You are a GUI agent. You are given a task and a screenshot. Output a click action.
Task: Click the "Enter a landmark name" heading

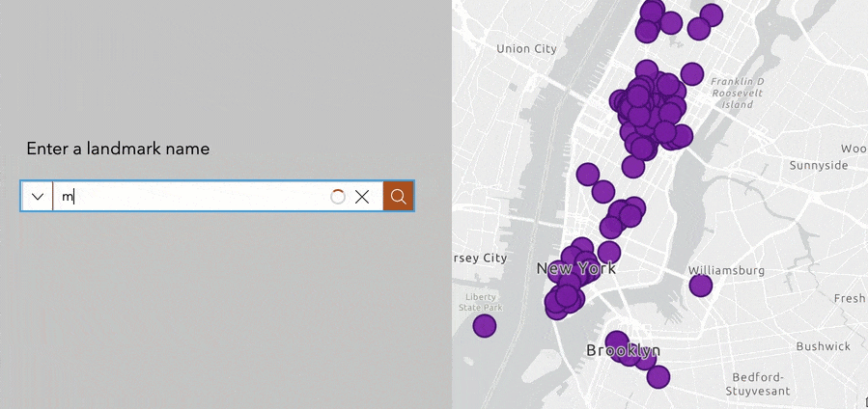(x=118, y=149)
